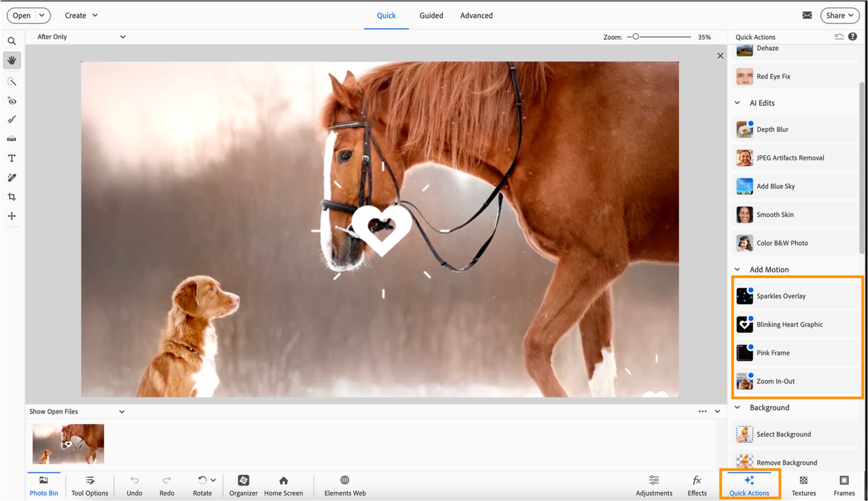Toggle the Photo Bin panel

44,485
